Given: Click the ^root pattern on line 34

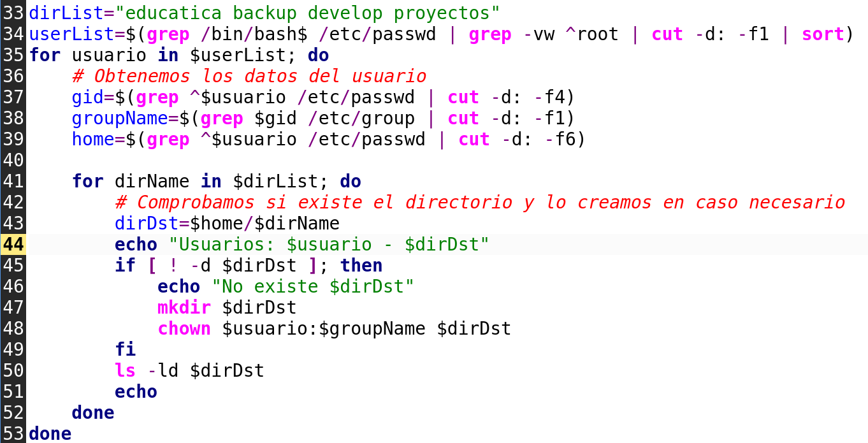Looking at the screenshot, I should click(x=591, y=34).
